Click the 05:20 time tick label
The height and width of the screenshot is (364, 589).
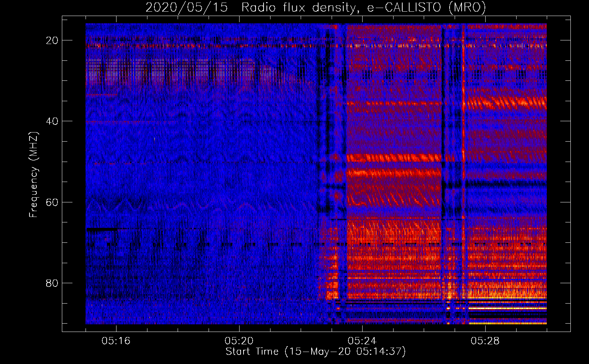[x=239, y=341]
